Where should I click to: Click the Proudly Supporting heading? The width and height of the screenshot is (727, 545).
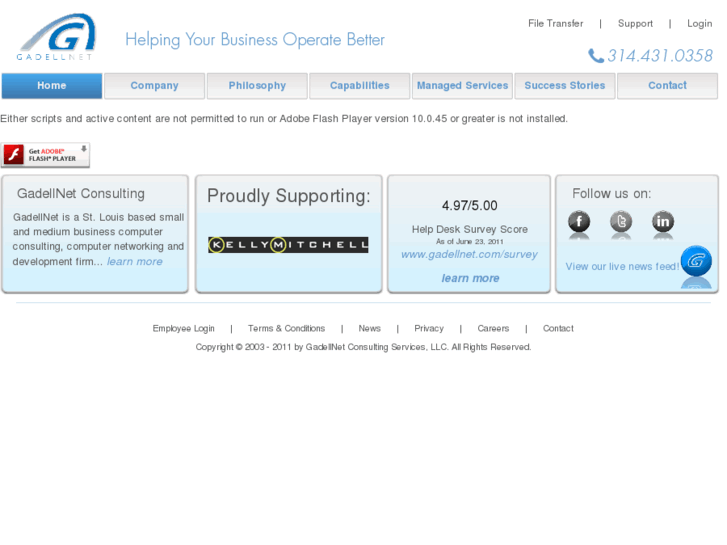(x=289, y=196)
